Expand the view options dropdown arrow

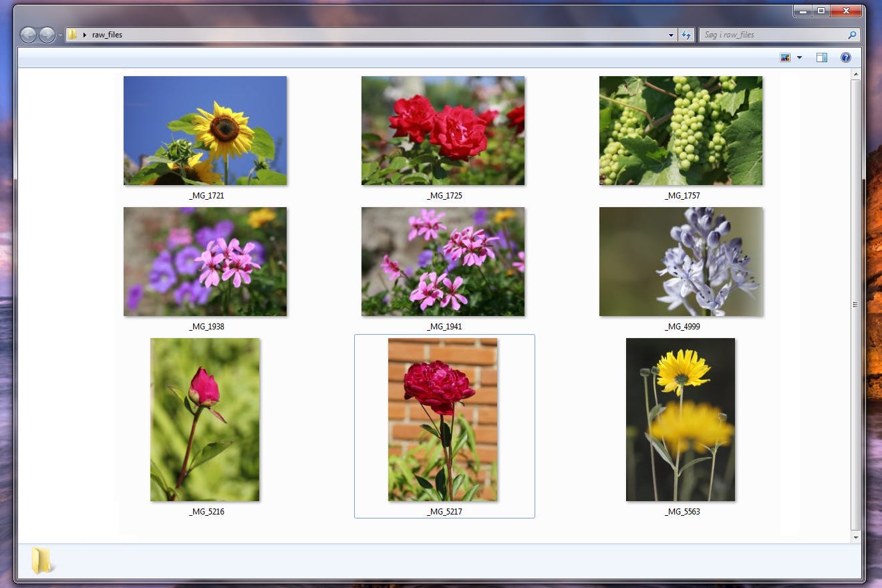(799, 58)
